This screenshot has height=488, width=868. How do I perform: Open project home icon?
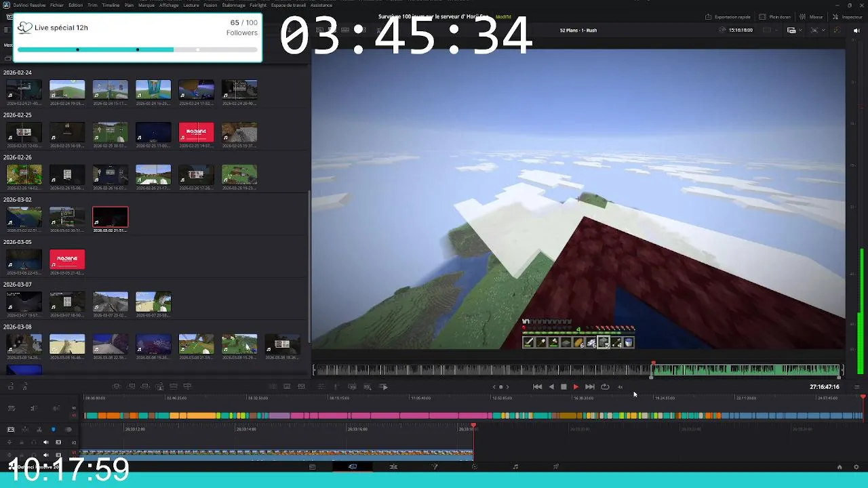tap(840, 467)
